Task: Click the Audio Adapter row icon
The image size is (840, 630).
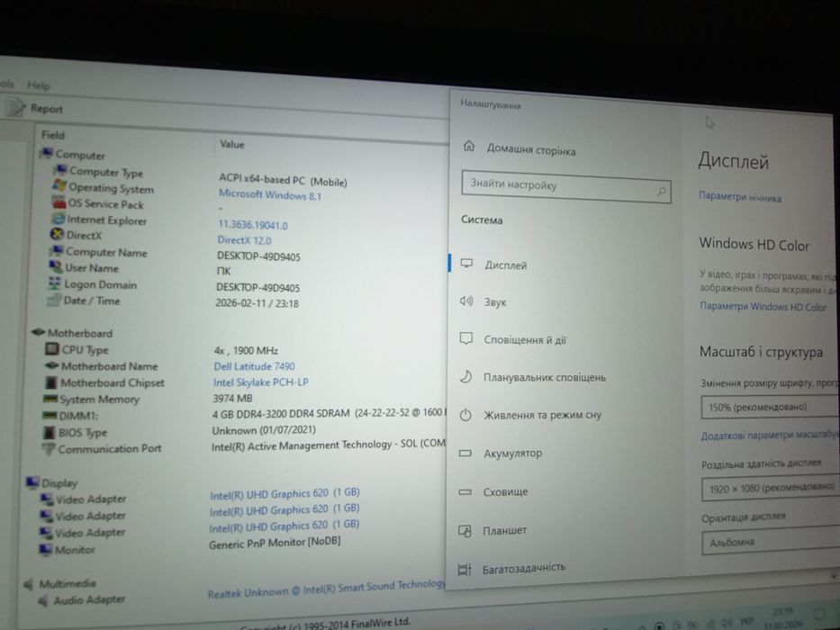Action: pyautogui.click(x=43, y=600)
